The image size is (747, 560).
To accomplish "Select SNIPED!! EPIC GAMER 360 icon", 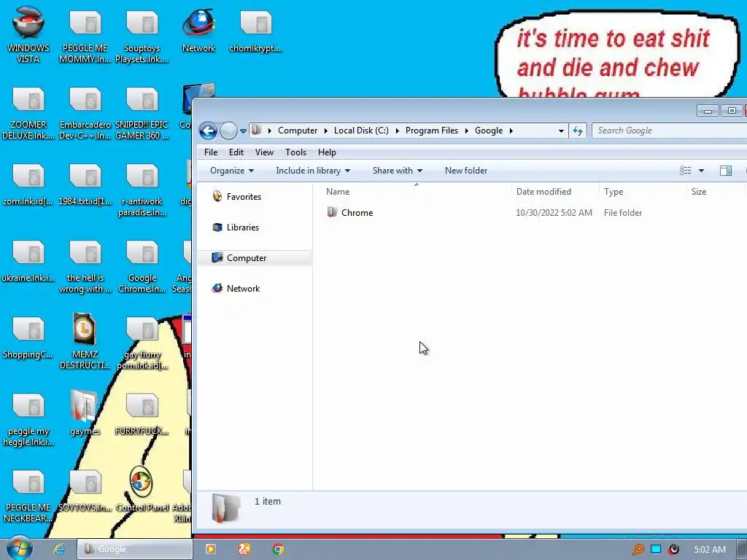I will click(142, 112).
